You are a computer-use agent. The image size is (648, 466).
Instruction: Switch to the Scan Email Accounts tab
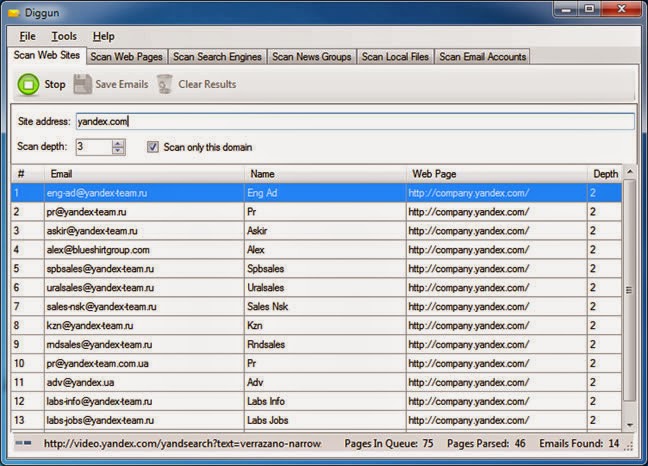483,57
